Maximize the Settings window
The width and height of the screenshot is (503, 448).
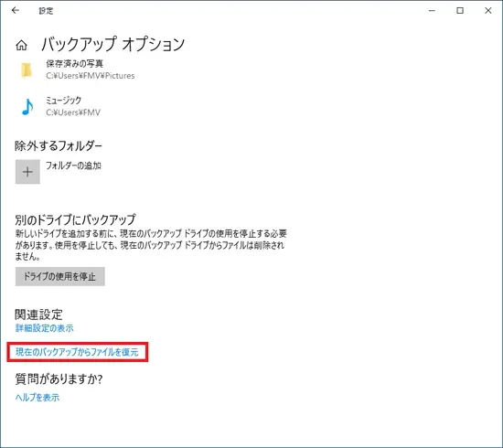point(460,11)
